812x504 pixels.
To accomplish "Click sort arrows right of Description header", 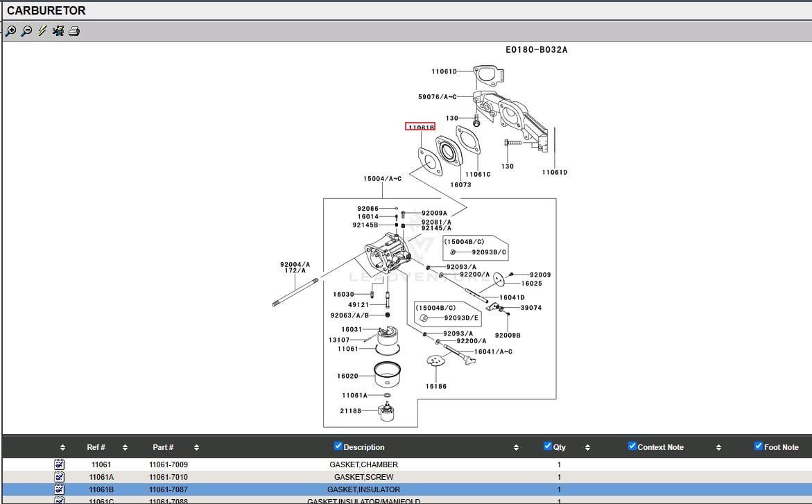I will (x=516, y=448).
